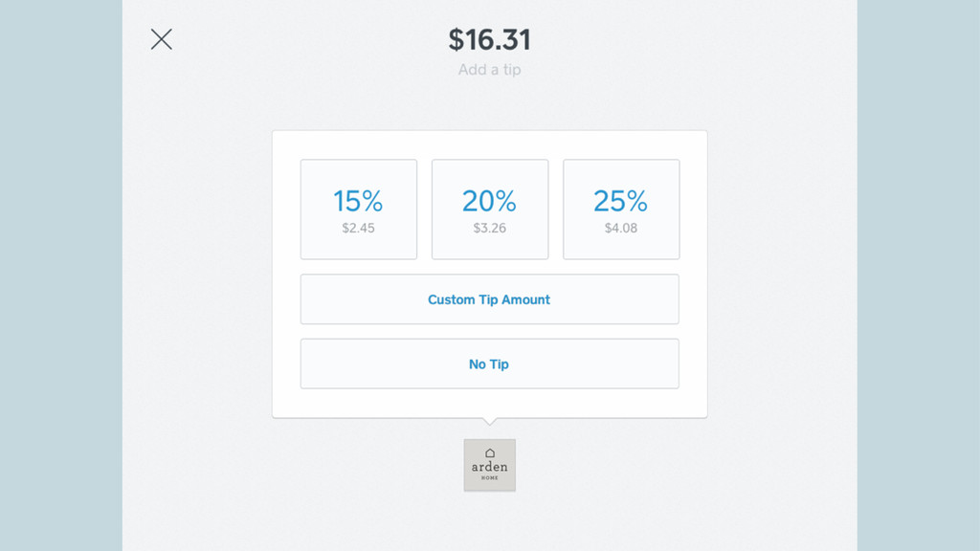Click the $16.31 total amount

(x=489, y=40)
